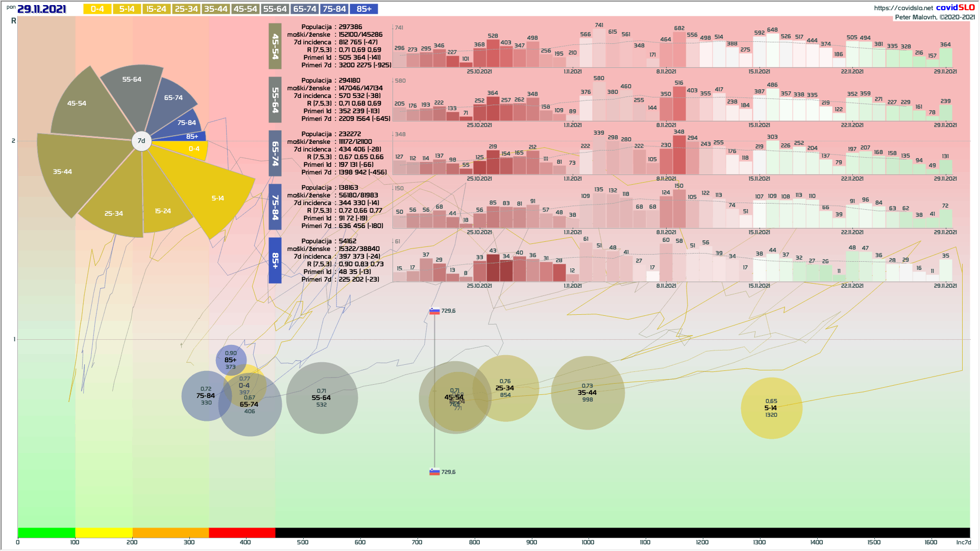The width and height of the screenshot is (980, 551).
Task: Click the 85+ vertical panel label
Action: [x=275, y=260]
